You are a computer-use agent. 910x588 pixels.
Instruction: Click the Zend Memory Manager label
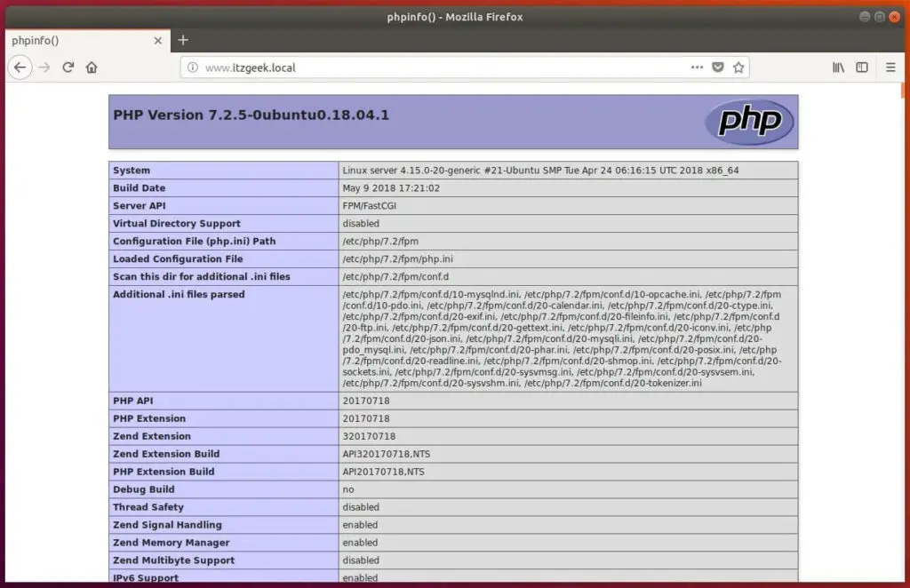tap(172, 543)
